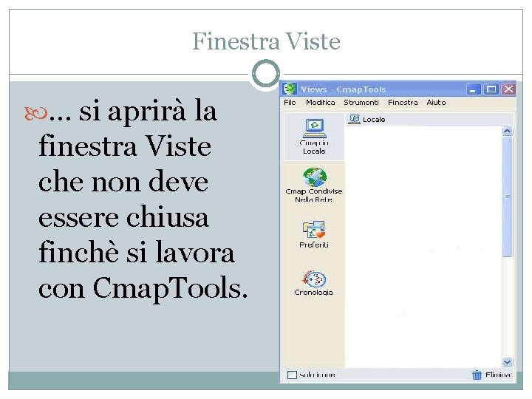
Task: Toggle the Solo icone checkbox
Action: [x=292, y=375]
